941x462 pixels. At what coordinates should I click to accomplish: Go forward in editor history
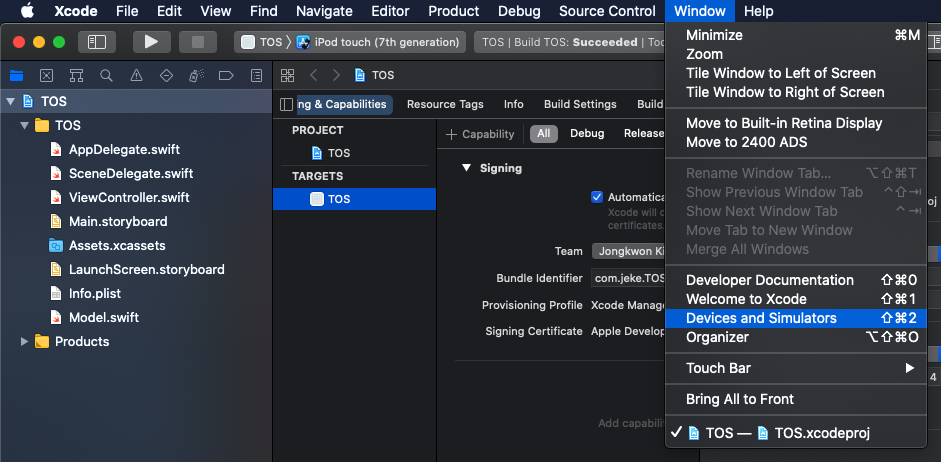click(336, 76)
